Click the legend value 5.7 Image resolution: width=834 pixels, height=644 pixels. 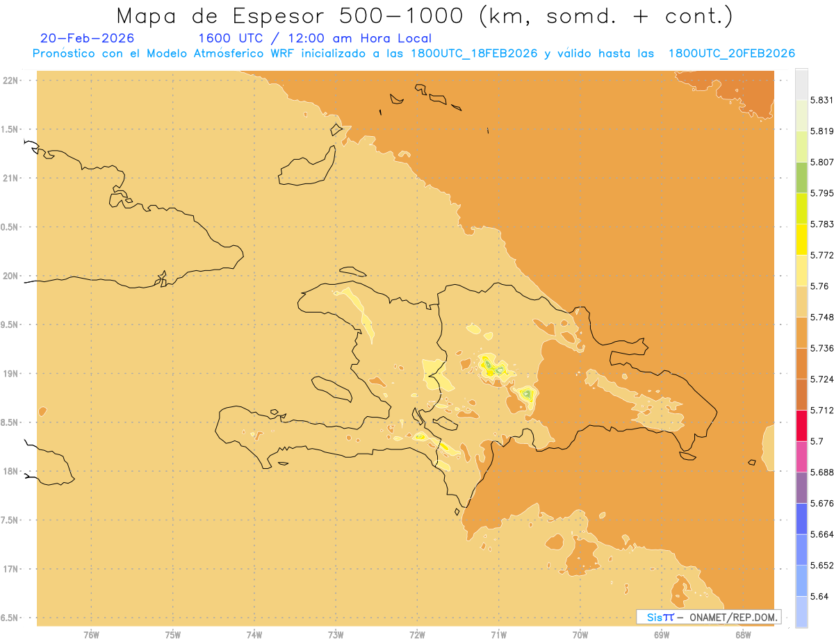coord(817,441)
